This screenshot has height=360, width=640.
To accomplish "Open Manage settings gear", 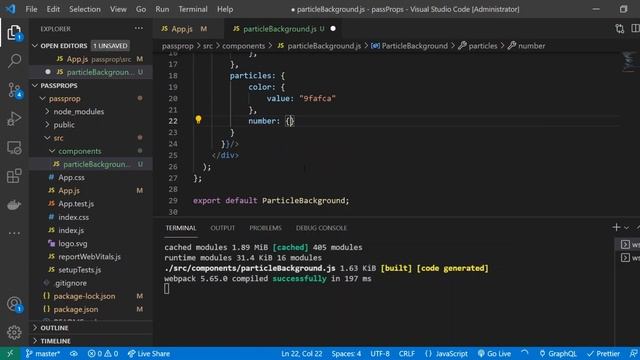I will point(14,332).
